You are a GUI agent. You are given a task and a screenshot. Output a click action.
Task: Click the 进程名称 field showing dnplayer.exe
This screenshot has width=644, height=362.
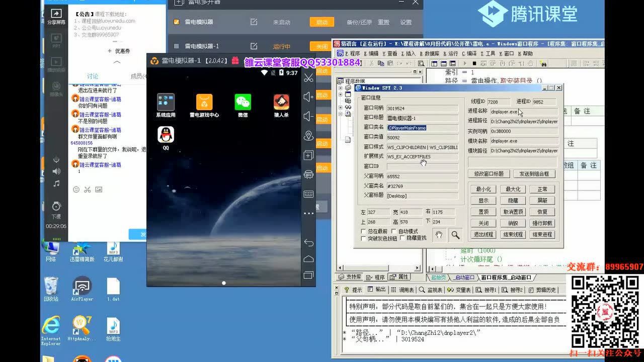coord(524,111)
